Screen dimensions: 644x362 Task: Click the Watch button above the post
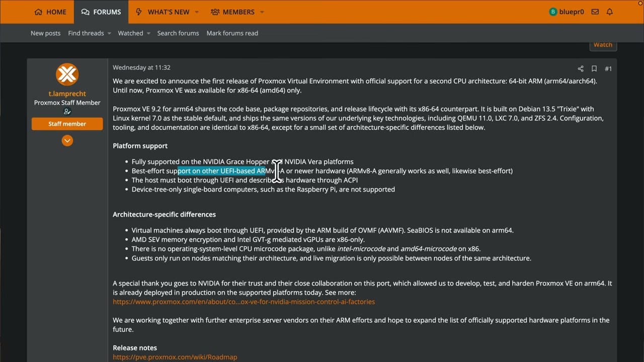[603, 45]
